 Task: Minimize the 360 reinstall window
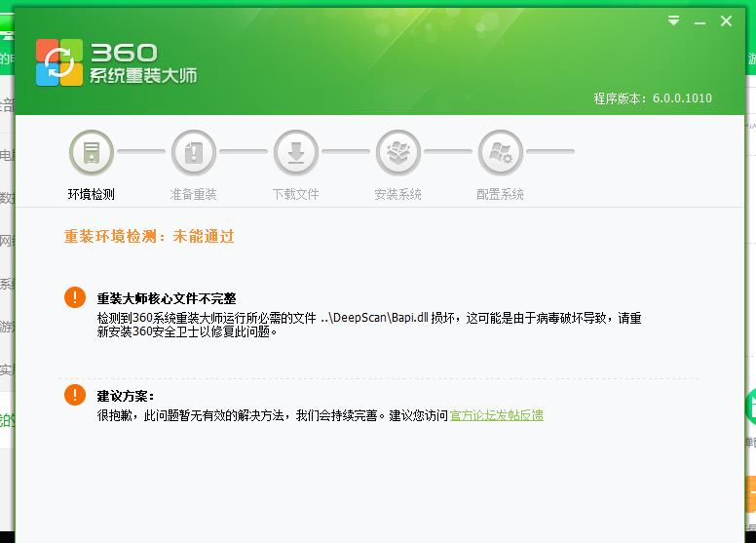click(700, 22)
